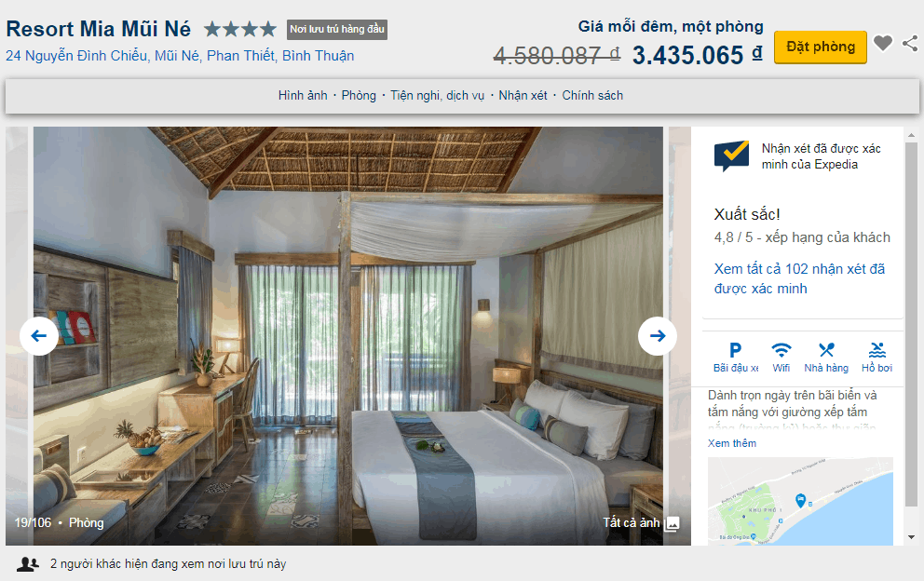Image resolution: width=924 pixels, height=581 pixels.
Task: Click the Nhà hàng restaurant icon
Action: pos(826,350)
